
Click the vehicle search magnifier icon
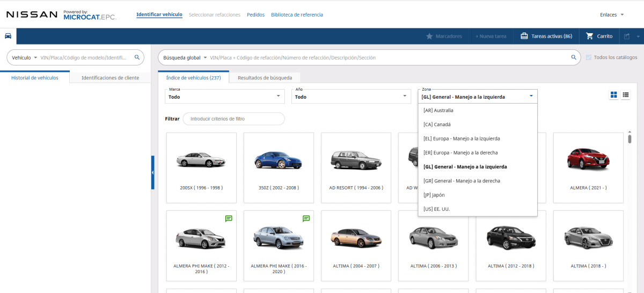point(137,57)
